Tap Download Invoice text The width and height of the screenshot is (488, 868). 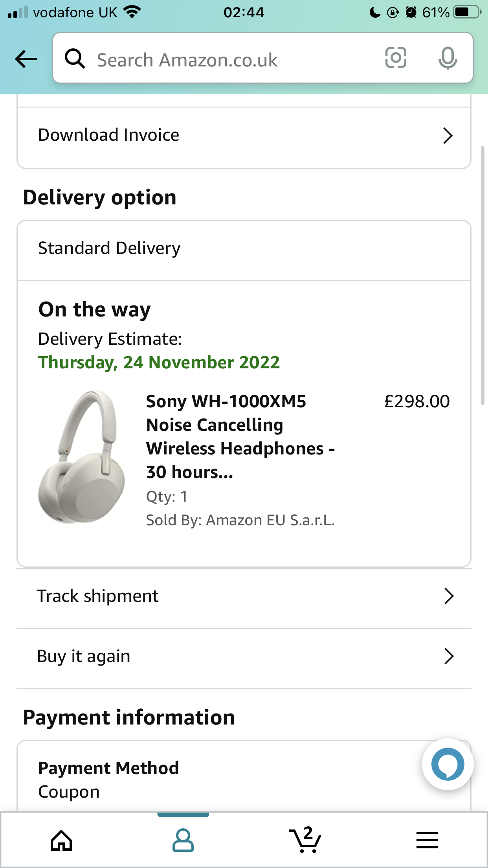[x=109, y=135]
